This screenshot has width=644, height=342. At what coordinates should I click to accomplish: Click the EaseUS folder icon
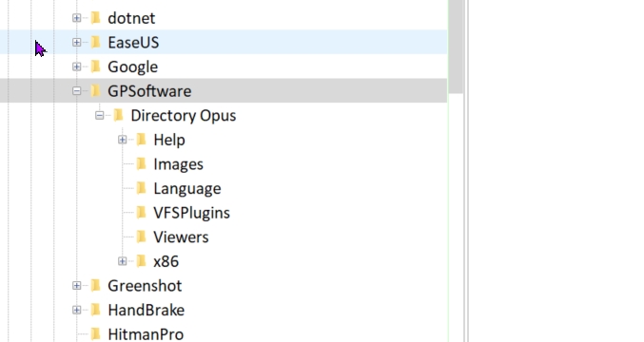click(96, 42)
